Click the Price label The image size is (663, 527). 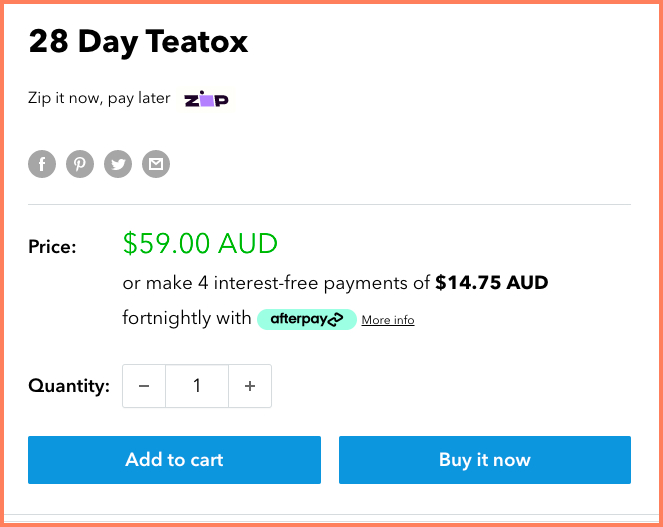coord(52,246)
